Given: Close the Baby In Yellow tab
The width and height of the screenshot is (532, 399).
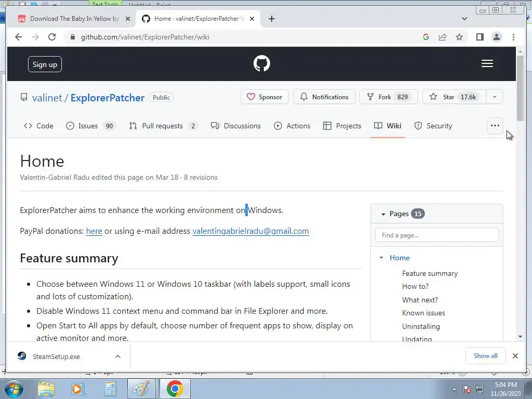Looking at the screenshot, I should tap(128, 19).
